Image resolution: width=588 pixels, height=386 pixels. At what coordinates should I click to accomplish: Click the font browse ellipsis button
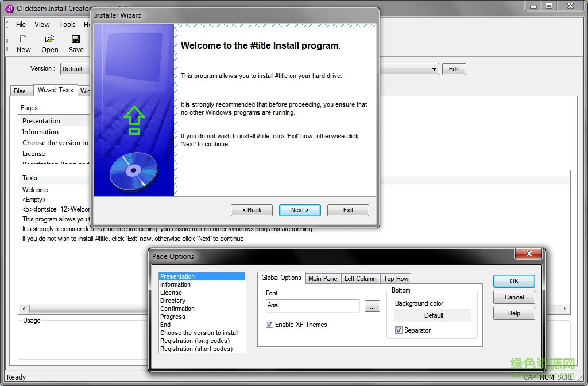point(372,307)
